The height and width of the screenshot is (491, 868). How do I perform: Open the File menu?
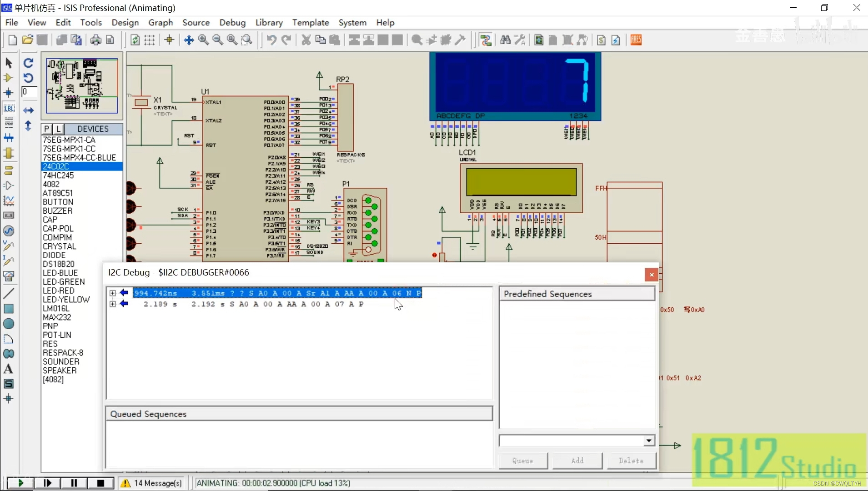tap(12, 22)
